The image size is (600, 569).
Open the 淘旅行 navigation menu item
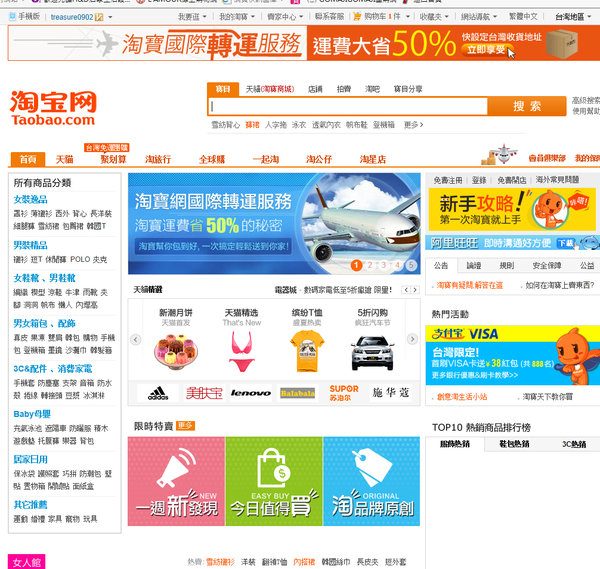[x=158, y=159]
